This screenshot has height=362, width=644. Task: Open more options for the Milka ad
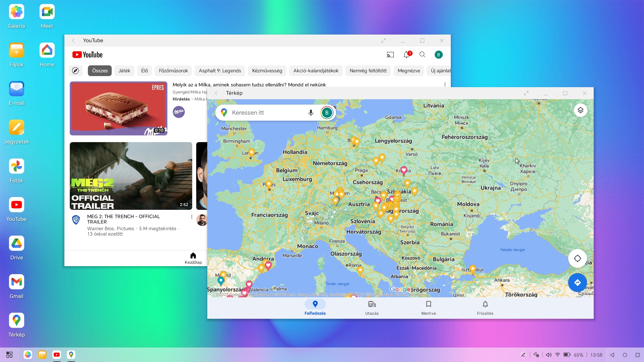[445, 84]
